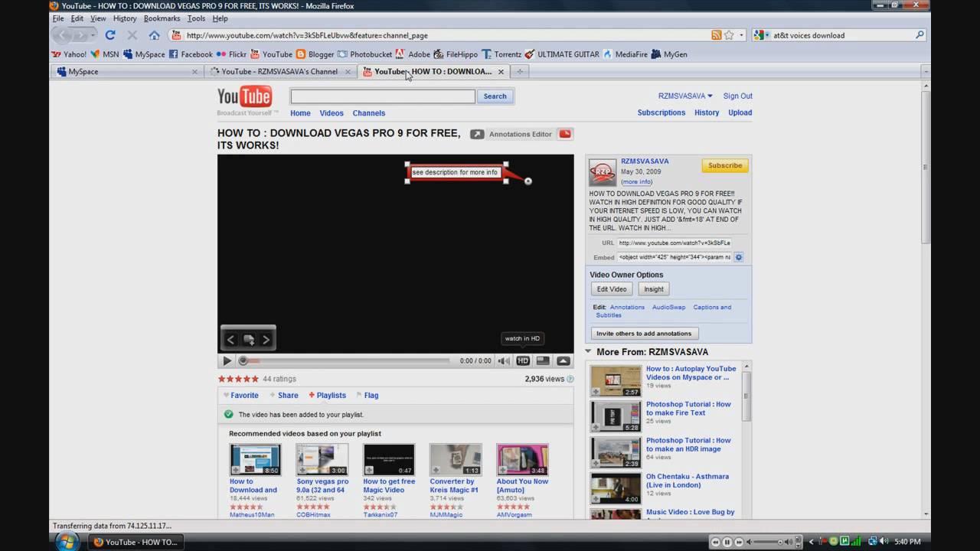
Task: Open the RZMSVASAVA account dropdown
Action: (x=685, y=96)
